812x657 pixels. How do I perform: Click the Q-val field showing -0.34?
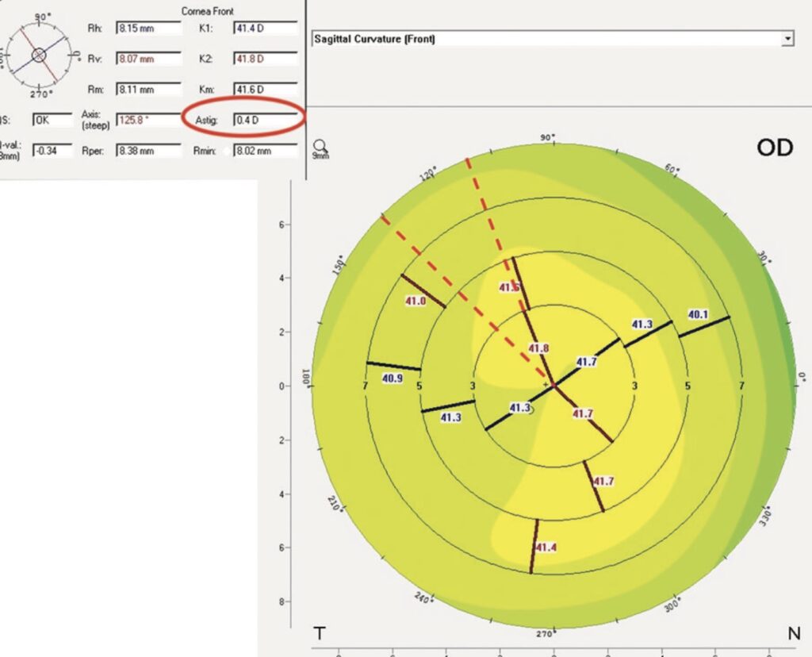pos(51,150)
